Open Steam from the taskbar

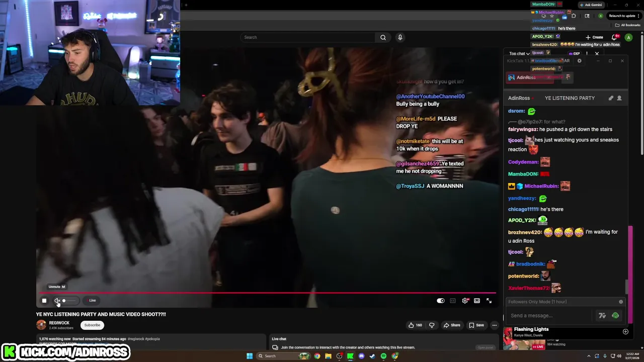372,356
